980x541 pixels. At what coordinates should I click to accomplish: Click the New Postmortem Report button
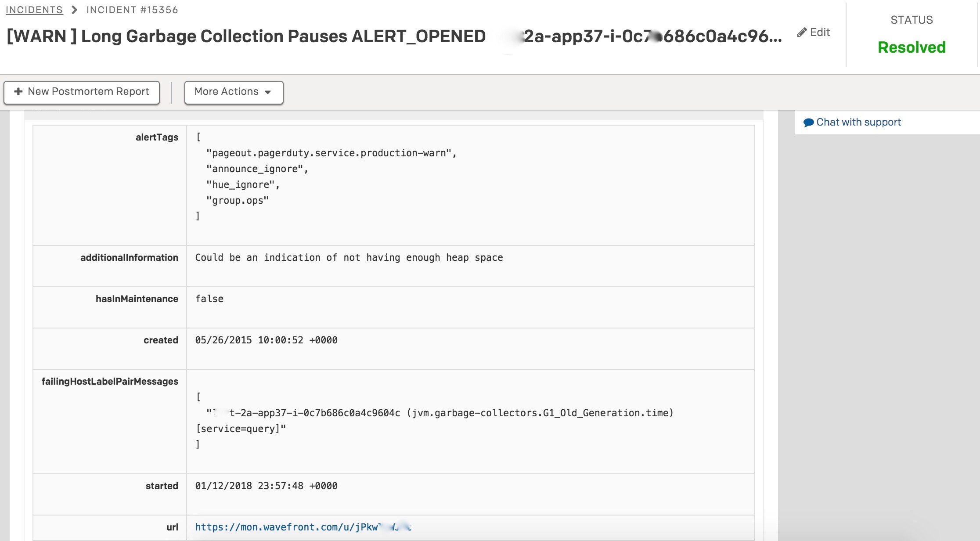pos(82,91)
